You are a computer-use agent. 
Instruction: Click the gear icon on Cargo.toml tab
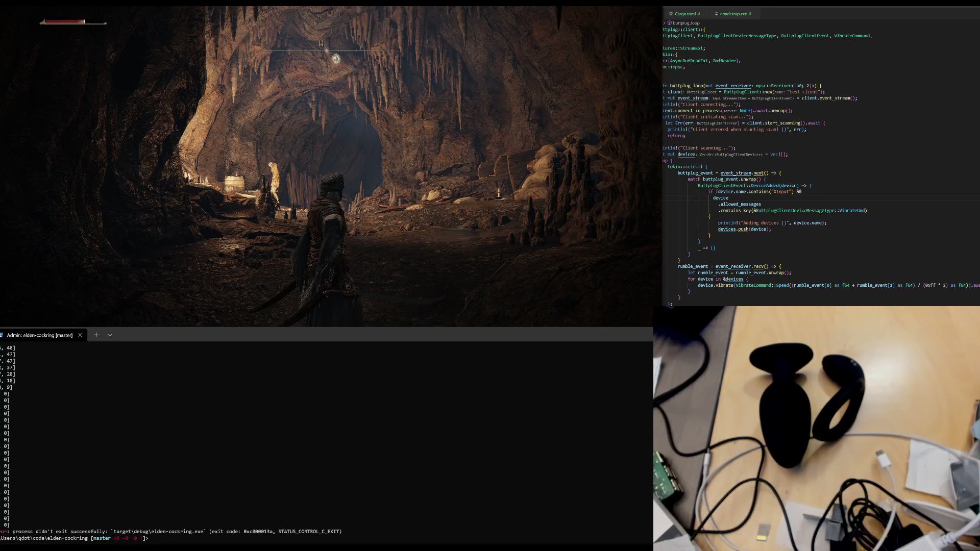pos(671,14)
